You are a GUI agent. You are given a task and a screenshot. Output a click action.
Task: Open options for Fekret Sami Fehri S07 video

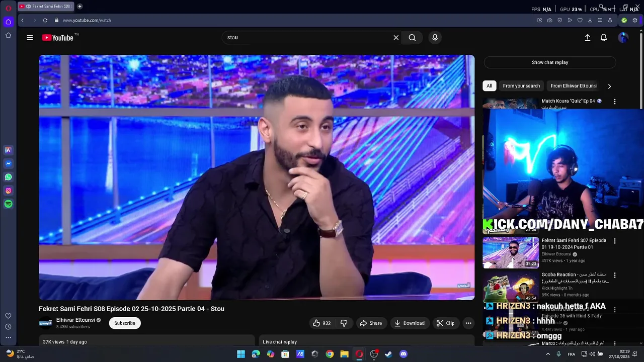[x=614, y=241]
